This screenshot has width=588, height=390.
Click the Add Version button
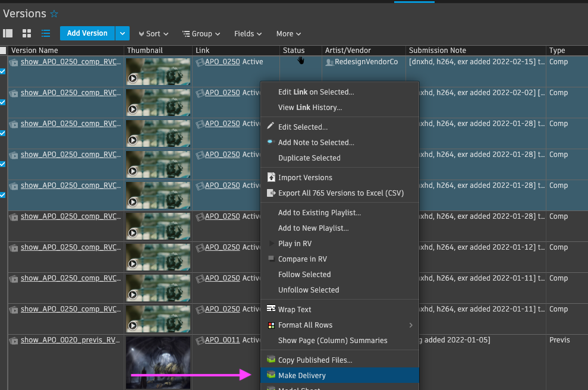coord(87,33)
